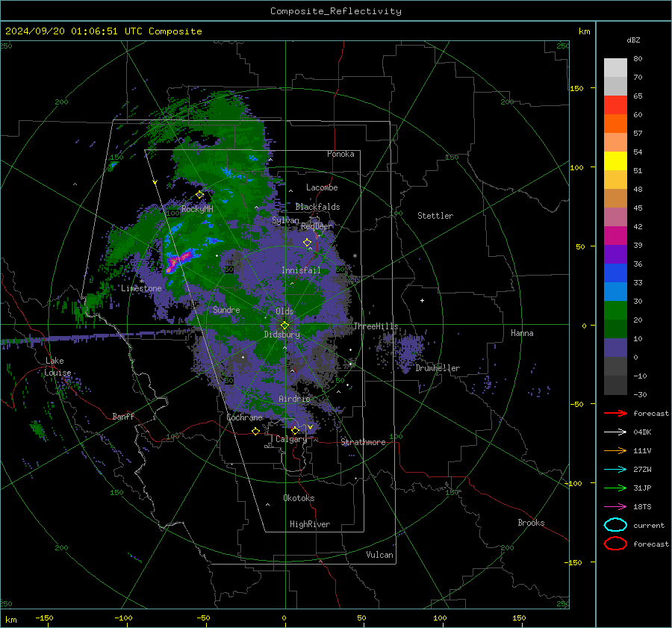Click the Limestone label
This screenshot has height=628, width=672.
click(x=141, y=288)
